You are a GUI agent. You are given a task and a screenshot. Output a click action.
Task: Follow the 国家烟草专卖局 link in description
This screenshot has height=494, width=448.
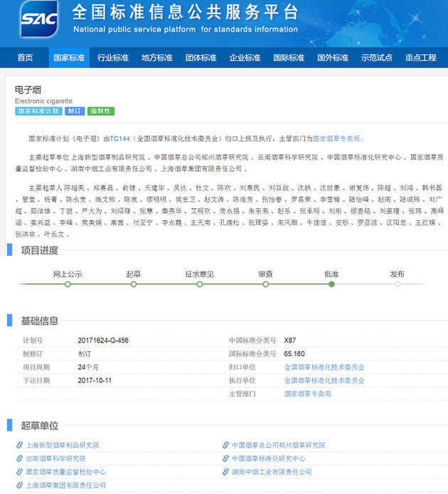tap(338, 139)
